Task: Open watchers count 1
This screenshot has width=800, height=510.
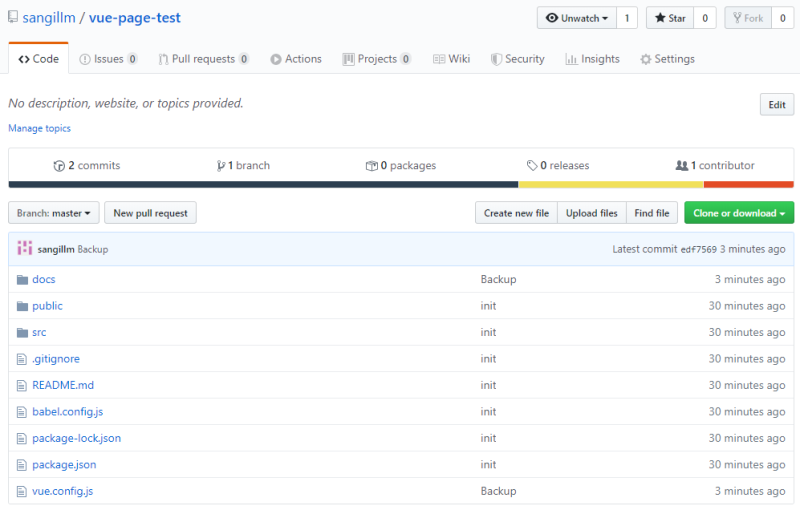Action: 627,18
